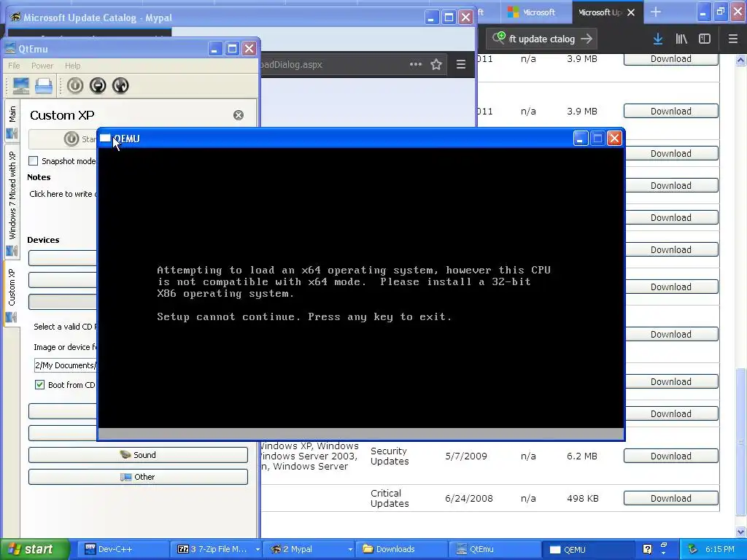The height and width of the screenshot is (560, 747).
Task: Click the topmost Download button beside 3.9 MB
Action: [x=671, y=58]
